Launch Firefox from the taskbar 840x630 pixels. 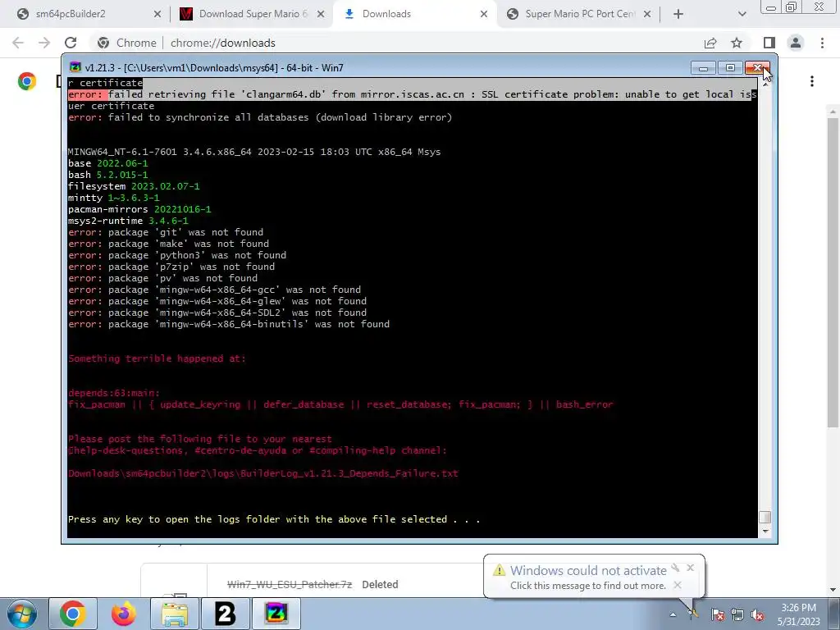coord(124,614)
